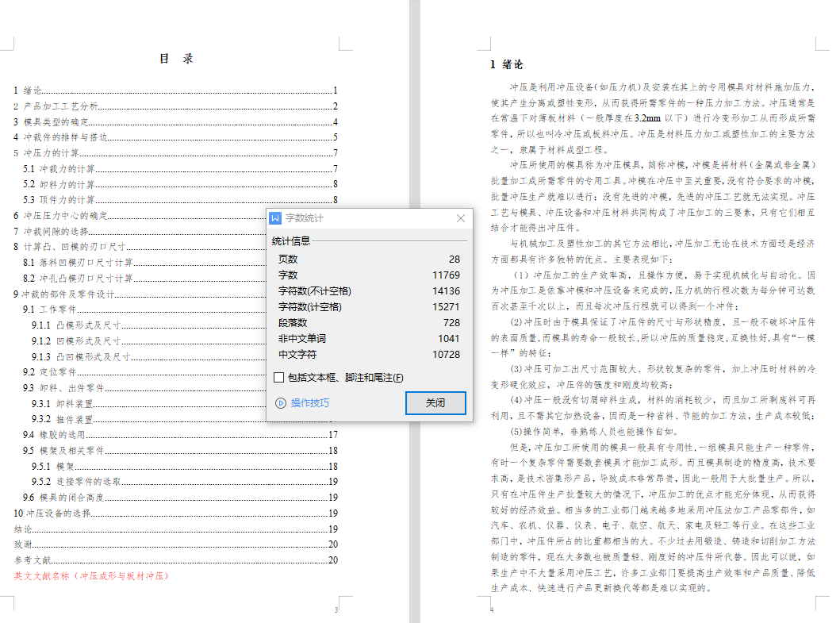
Task: Open TOC entry 2 产品加工工艺分析
Action: tap(176, 106)
